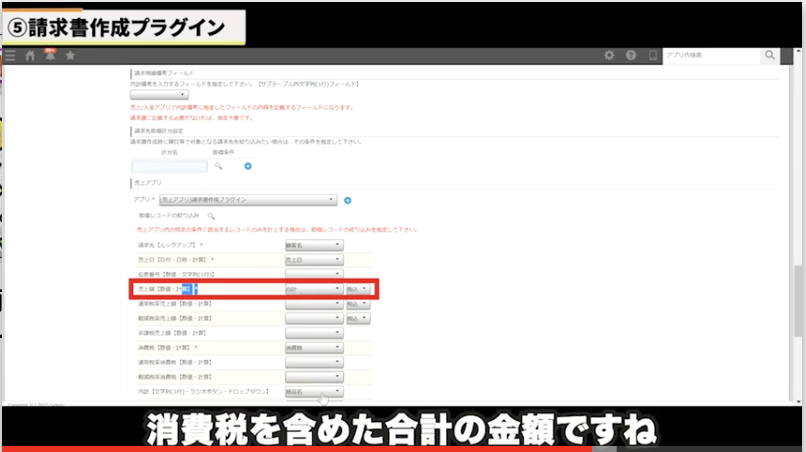Open the 消費税 field dropdown
806x452 pixels.
[313, 348]
